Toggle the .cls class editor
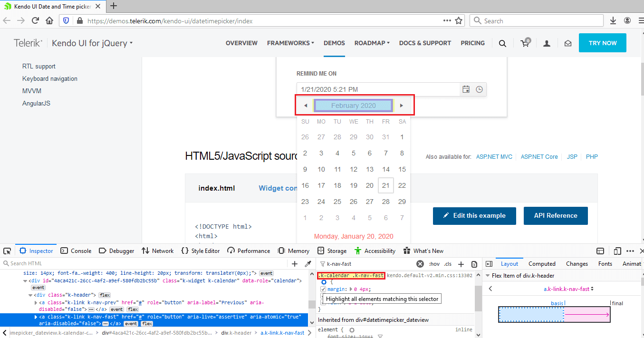Screen dimensions: 644x338 [447, 263]
